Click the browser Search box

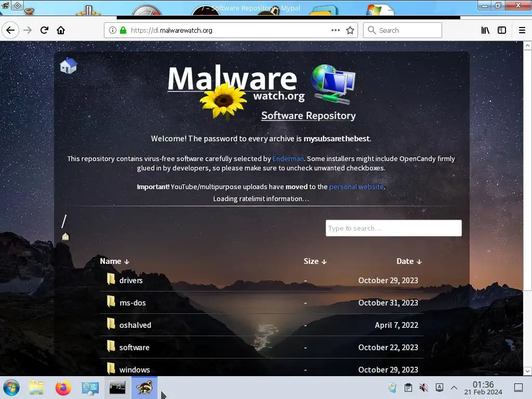403,30
